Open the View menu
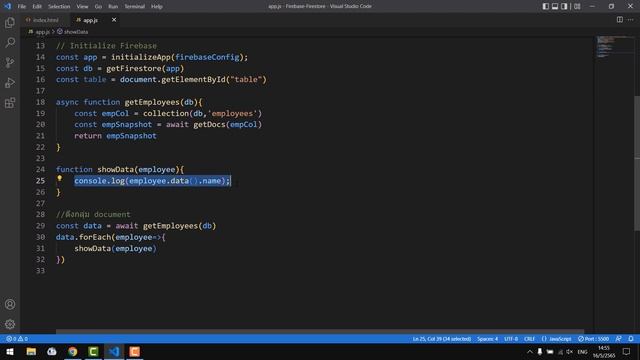The height and width of the screenshot is (360, 640). 82,7
